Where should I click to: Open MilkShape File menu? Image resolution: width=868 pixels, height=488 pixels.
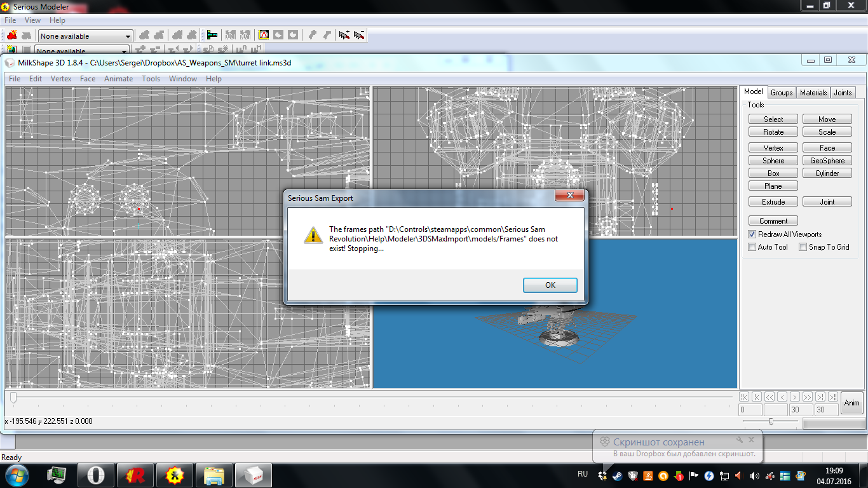pyautogui.click(x=15, y=79)
